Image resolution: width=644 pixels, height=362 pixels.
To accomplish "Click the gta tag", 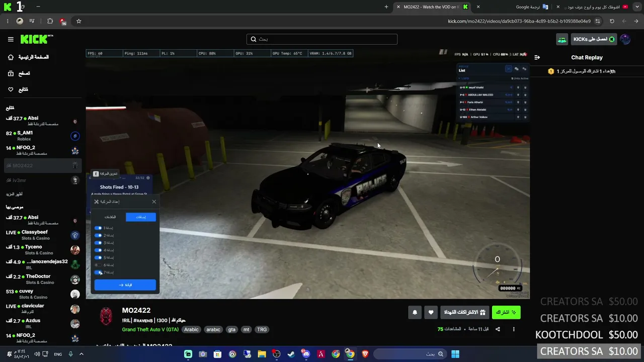I will (231, 329).
